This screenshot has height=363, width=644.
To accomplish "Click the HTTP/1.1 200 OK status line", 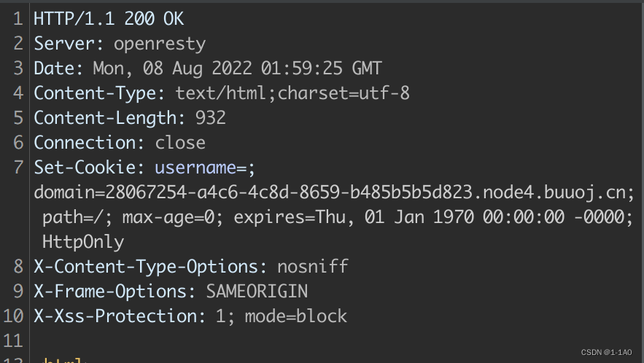I will tap(108, 19).
